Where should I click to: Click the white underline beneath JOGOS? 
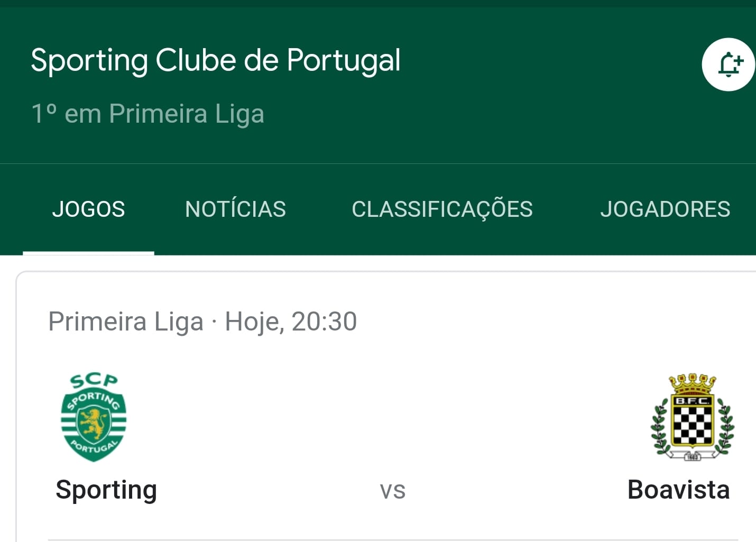pyautogui.click(x=88, y=253)
